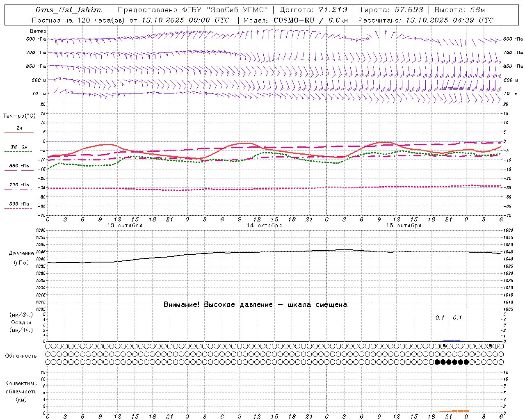Image resolution: width=525 pixels, height=420 pixels.
Task: Click the solid red 2м temperature curve
Action: point(274,152)
